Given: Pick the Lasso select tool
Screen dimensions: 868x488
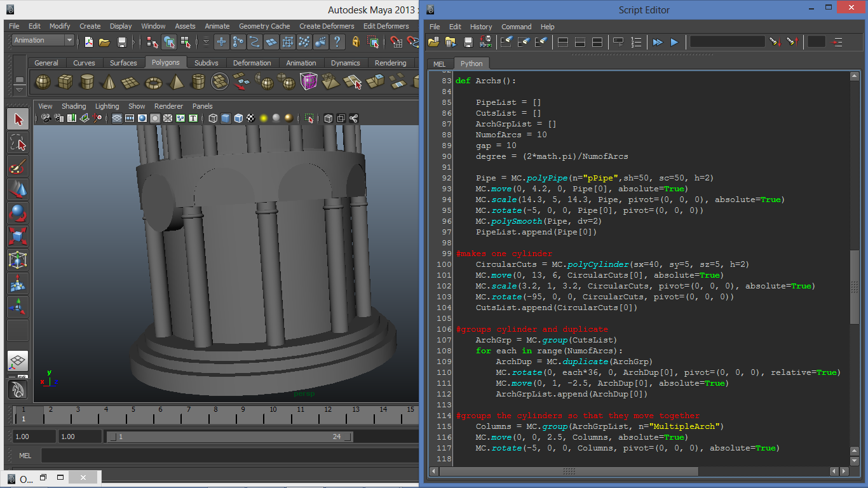Looking at the screenshot, I should click(18, 143).
